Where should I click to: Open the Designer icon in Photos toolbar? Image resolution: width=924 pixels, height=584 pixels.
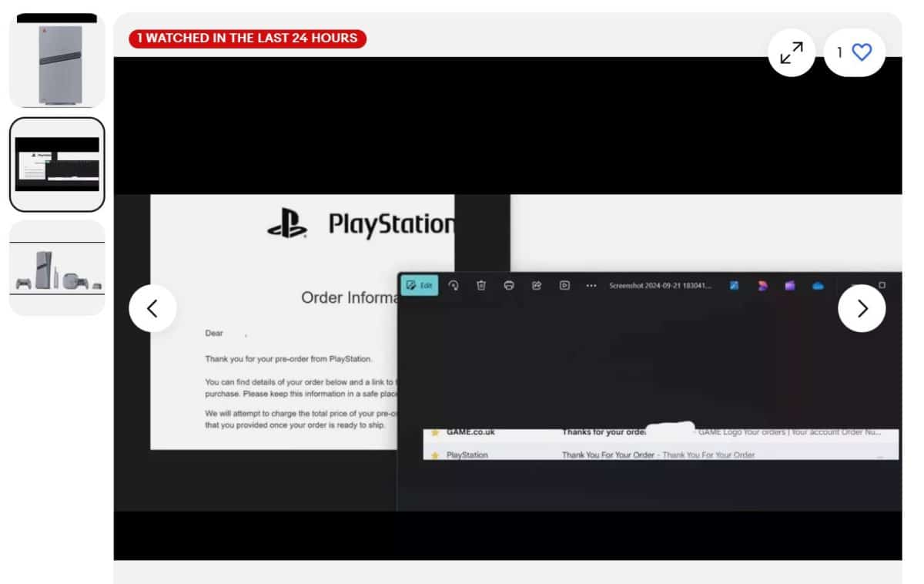pos(762,285)
